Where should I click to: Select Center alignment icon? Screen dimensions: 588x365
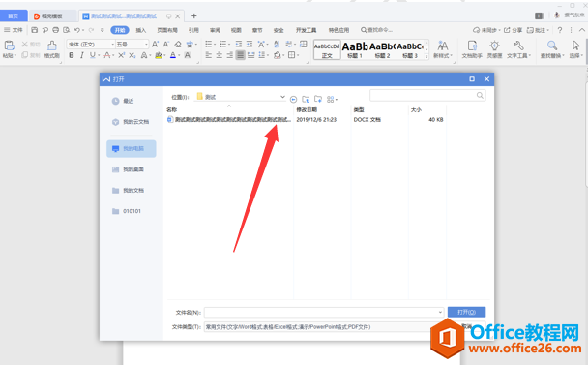pyautogui.click(x=220, y=55)
